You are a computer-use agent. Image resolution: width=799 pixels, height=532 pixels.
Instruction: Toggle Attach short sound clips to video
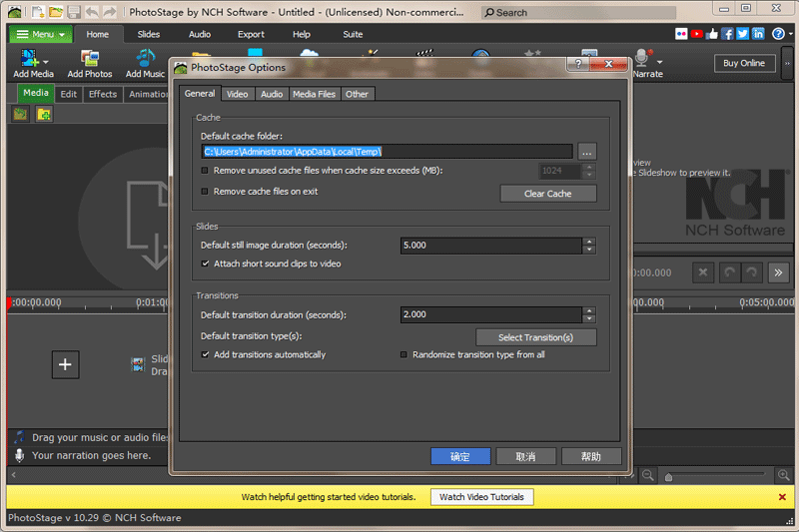pos(205,264)
